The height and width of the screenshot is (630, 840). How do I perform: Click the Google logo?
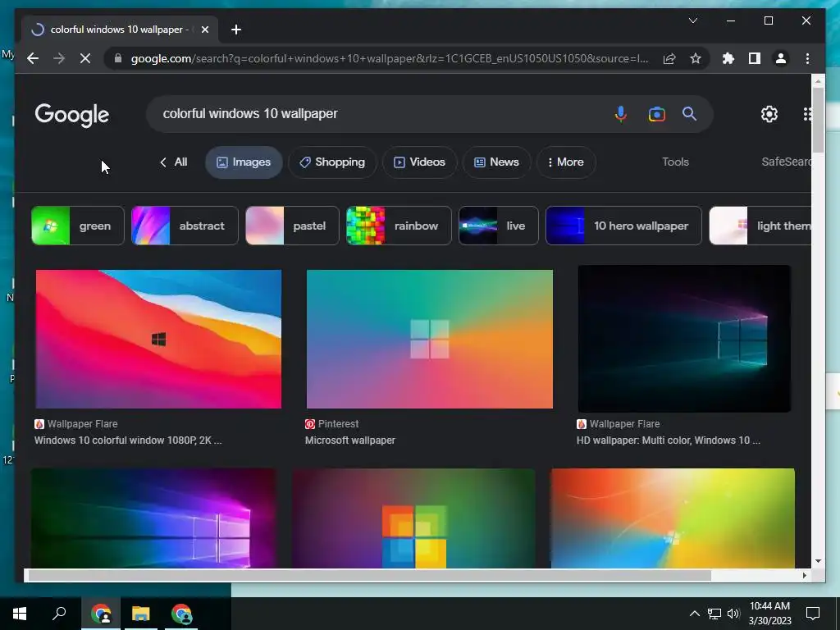(72, 115)
